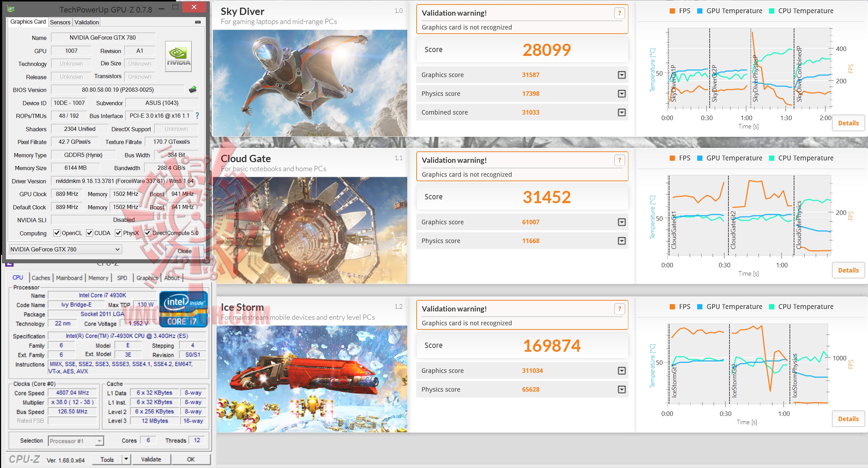Viewport: 868px width, 468px height.
Task: Click the Bus Interface question mark icon
Action: pos(197,116)
